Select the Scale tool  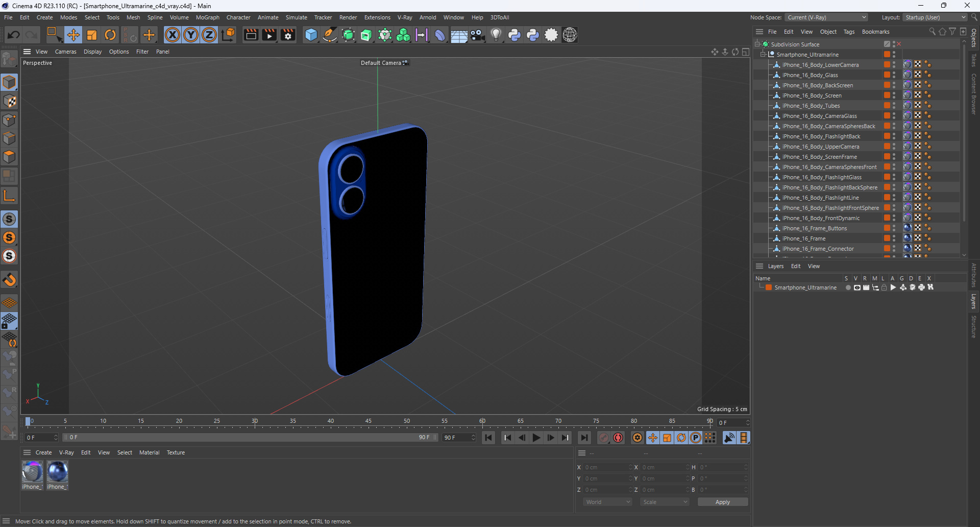pyautogui.click(x=92, y=35)
